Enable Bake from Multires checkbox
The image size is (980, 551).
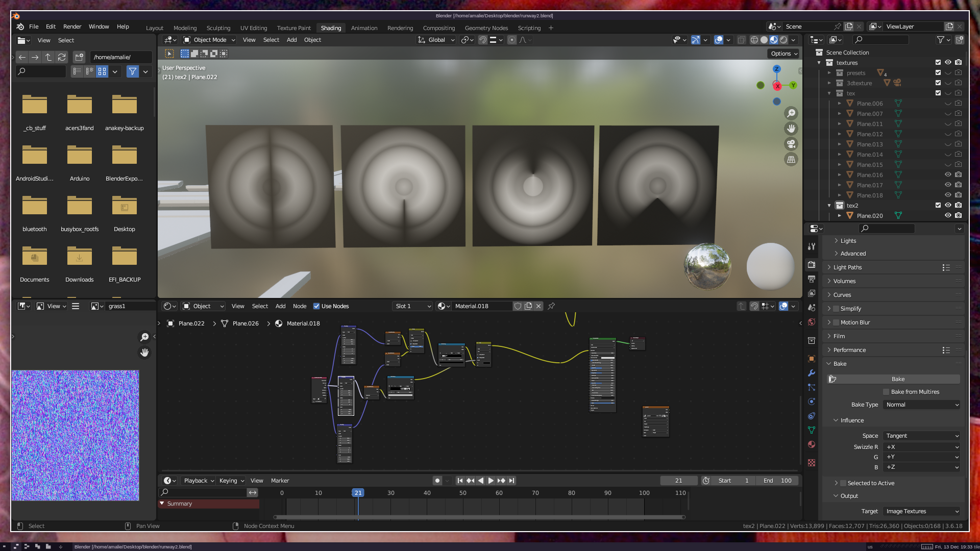pyautogui.click(x=886, y=392)
